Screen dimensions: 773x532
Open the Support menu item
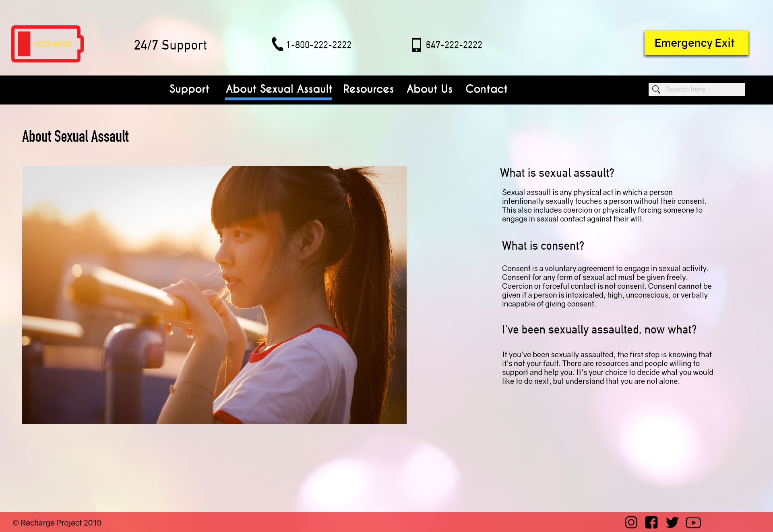[189, 89]
